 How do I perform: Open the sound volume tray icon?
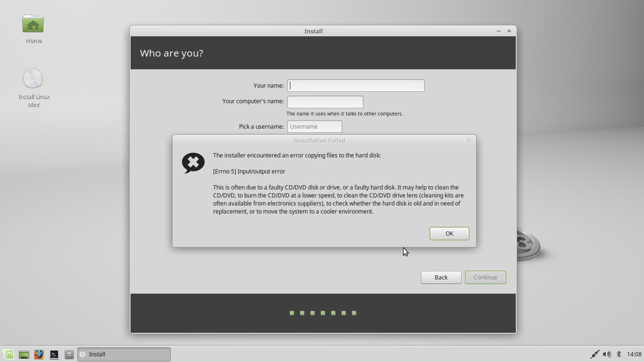tap(607, 354)
